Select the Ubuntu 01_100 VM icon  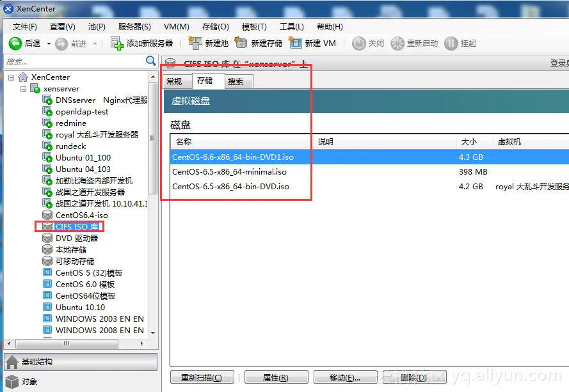click(x=47, y=158)
